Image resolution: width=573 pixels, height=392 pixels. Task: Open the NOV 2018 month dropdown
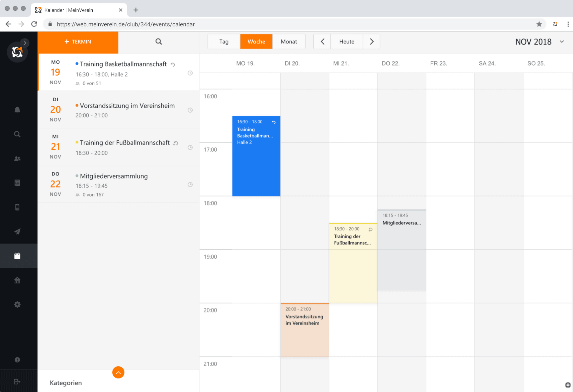[540, 42]
